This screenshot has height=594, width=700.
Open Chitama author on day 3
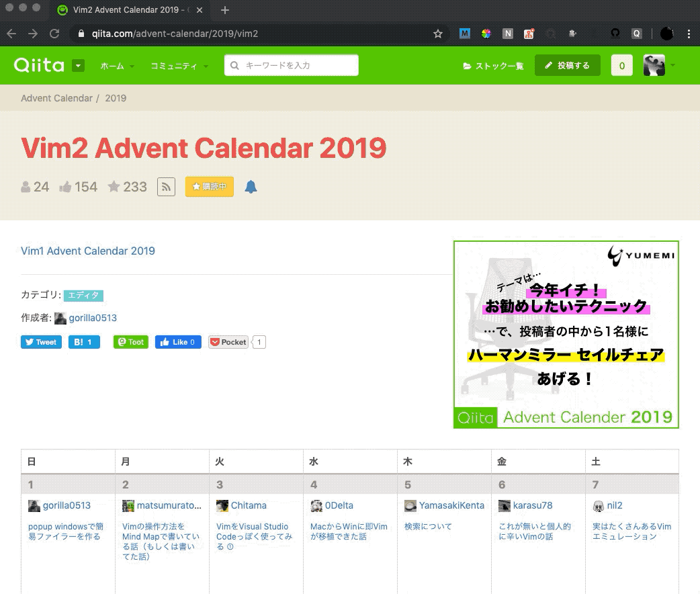point(249,505)
